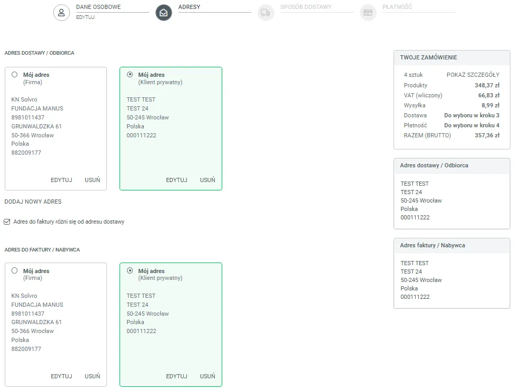
Task: Click the delivery truck step icon
Action: pyautogui.click(x=265, y=13)
